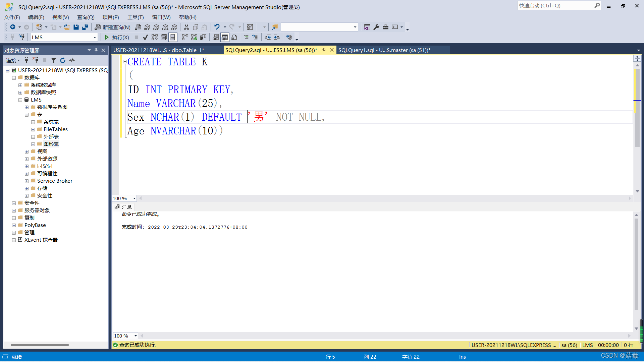Click the Cut scissors toolbar icon

coord(186,27)
